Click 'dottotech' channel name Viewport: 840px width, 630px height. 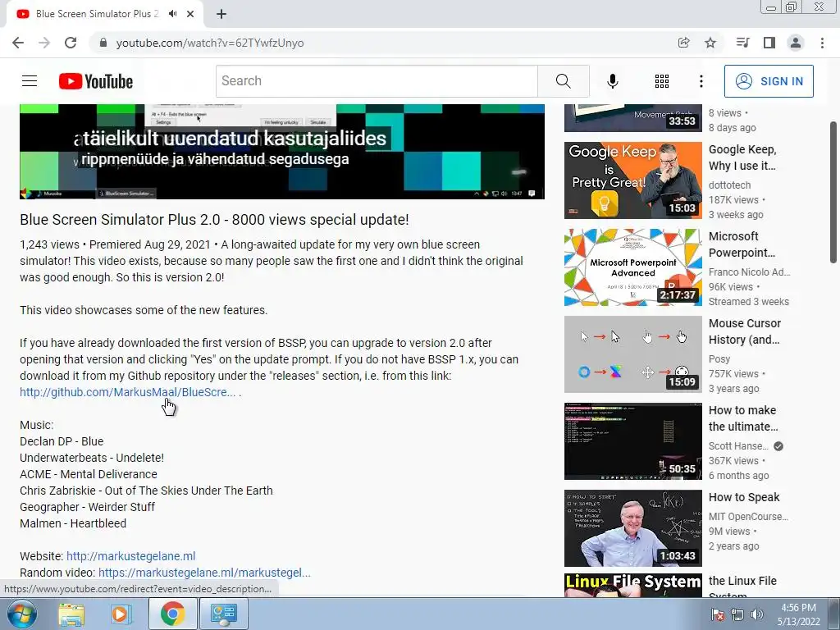click(x=729, y=185)
